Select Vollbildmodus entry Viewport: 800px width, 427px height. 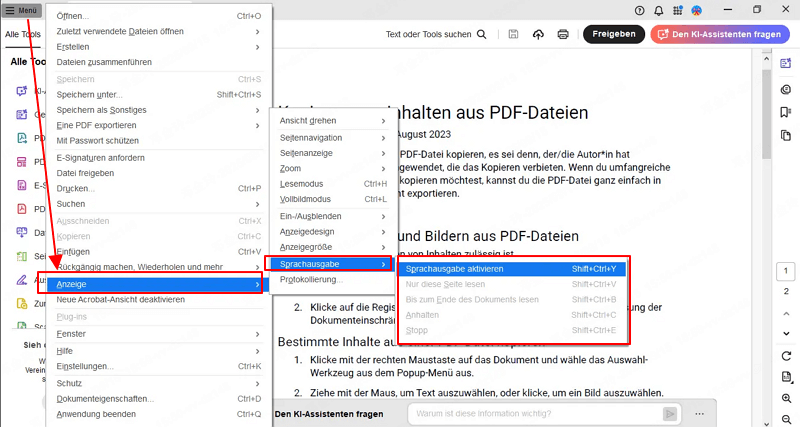click(333, 199)
